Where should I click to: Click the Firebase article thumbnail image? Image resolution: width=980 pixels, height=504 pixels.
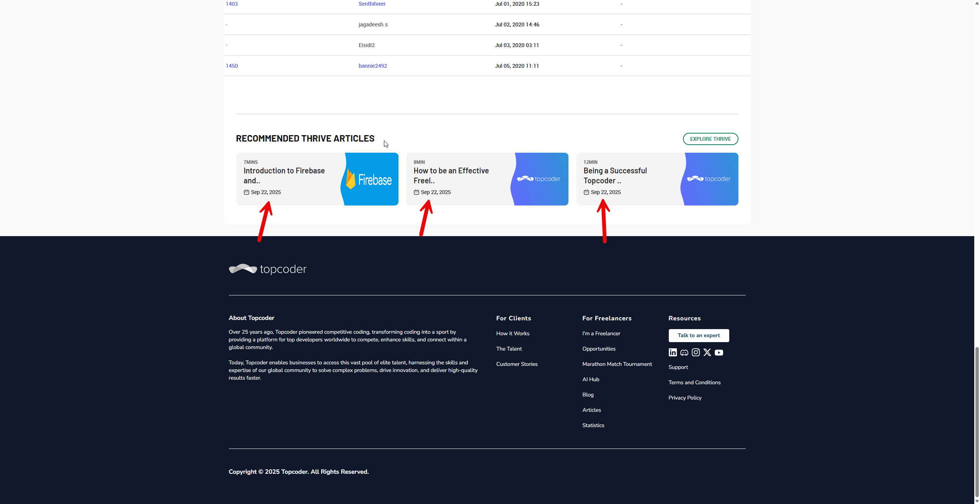[x=370, y=179]
